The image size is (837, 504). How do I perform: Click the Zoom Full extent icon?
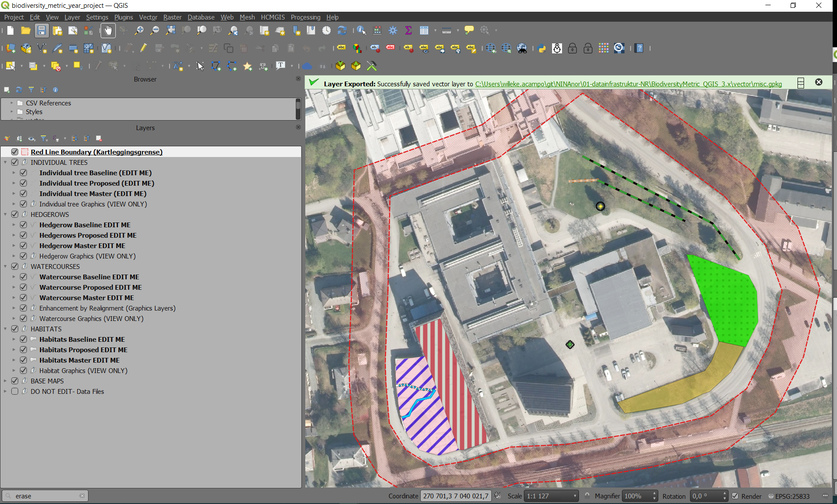[170, 30]
